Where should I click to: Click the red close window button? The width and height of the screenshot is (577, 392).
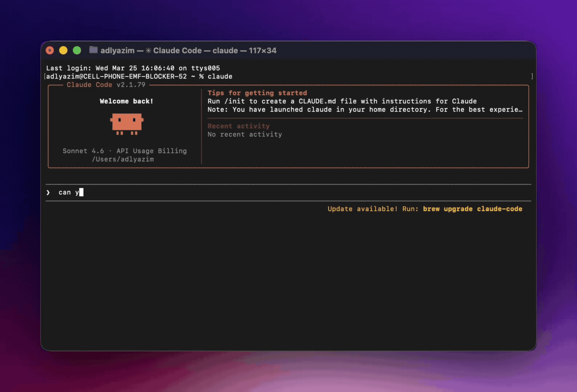tap(50, 50)
